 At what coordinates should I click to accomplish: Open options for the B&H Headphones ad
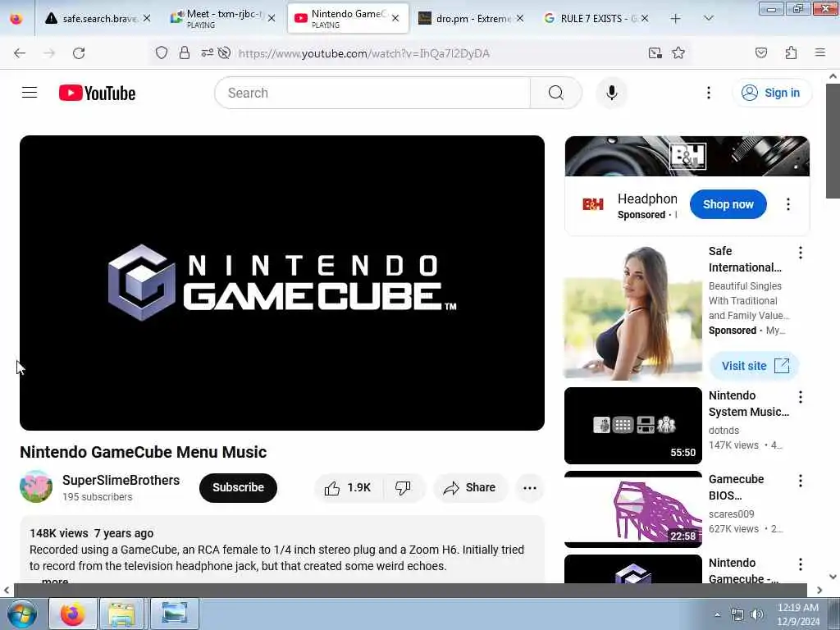tap(787, 204)
